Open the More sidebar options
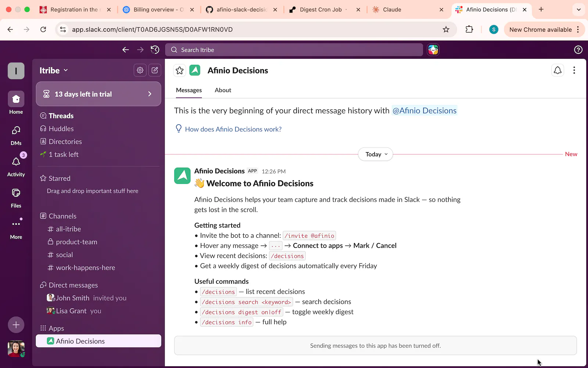 pos(16,229)
